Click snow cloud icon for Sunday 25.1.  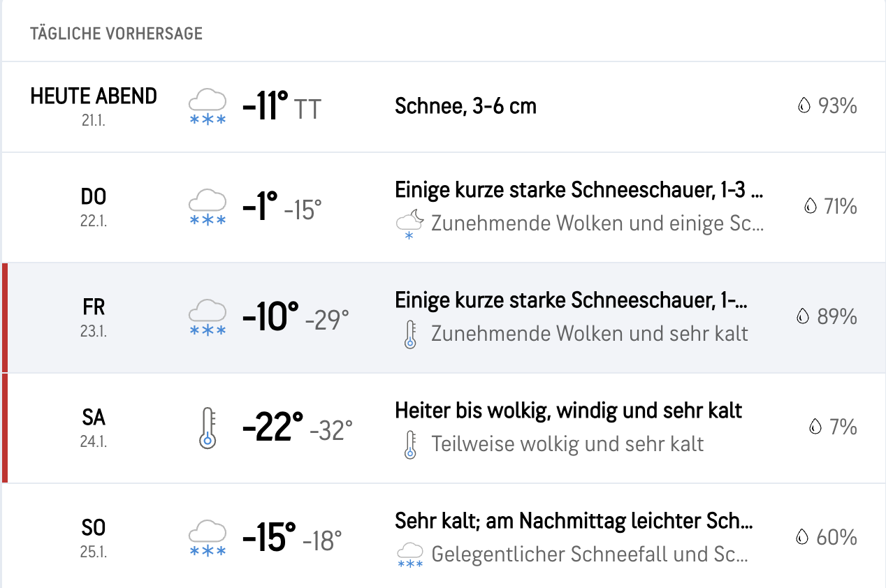click(208, 538)
